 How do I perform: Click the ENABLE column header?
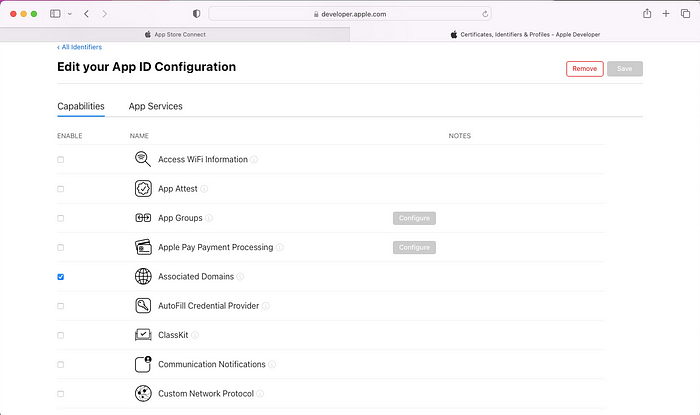click(70, 136)
